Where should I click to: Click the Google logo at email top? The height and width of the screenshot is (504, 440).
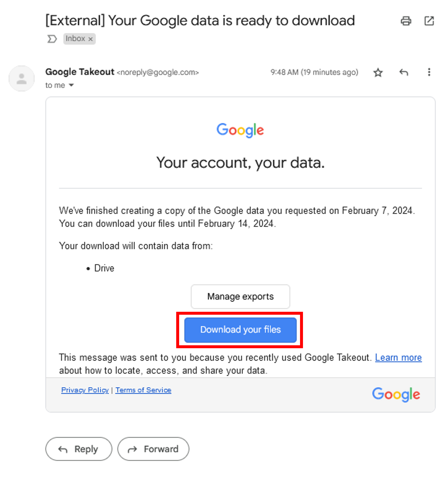click(240, 130)
